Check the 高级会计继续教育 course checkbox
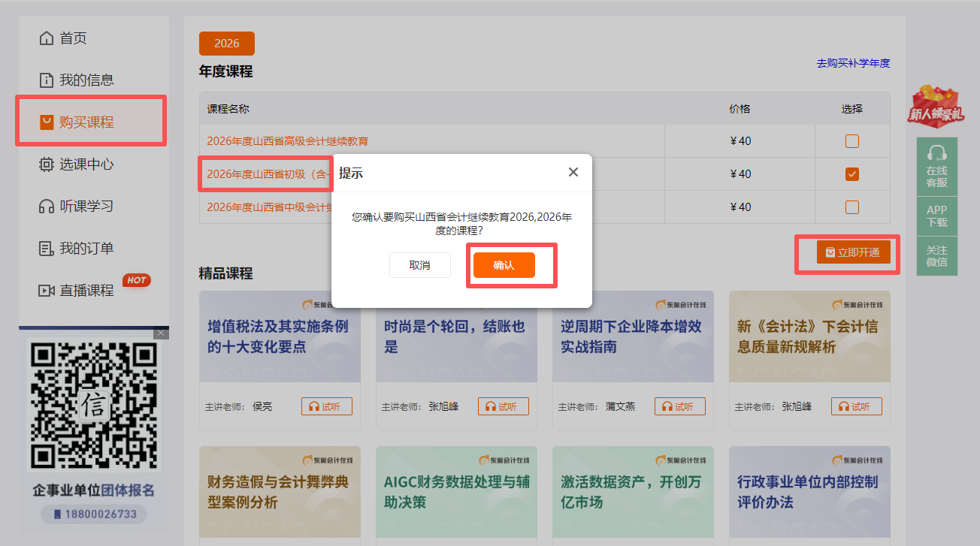Image resolution: width=980 pixels, height=546 pixels. [x=851, y=140]
